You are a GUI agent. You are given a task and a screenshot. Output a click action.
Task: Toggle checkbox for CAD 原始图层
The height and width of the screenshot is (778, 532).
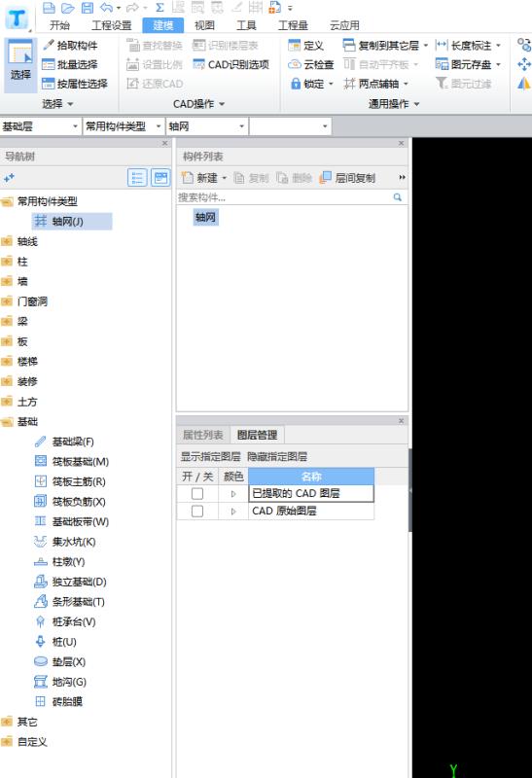tap(197, 512)
